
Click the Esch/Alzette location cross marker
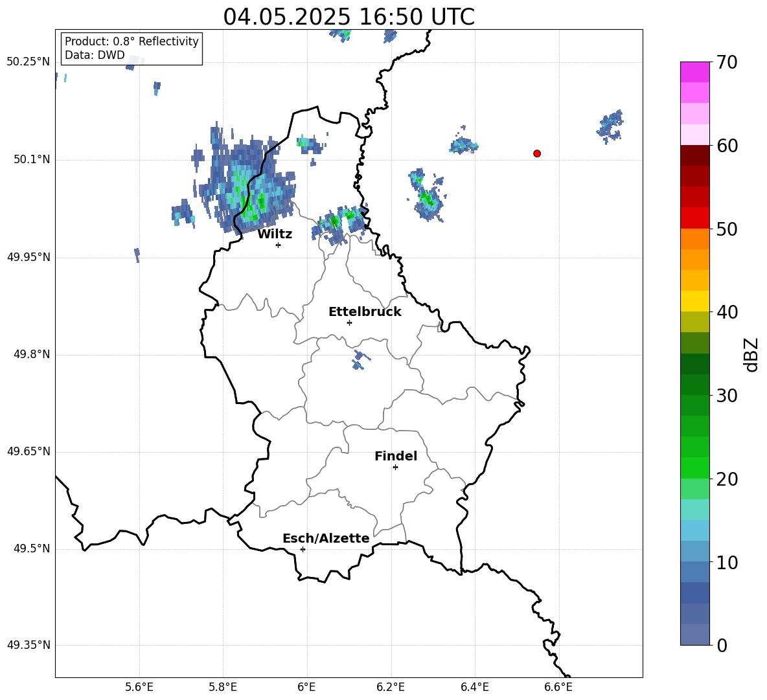coord(303,549)
